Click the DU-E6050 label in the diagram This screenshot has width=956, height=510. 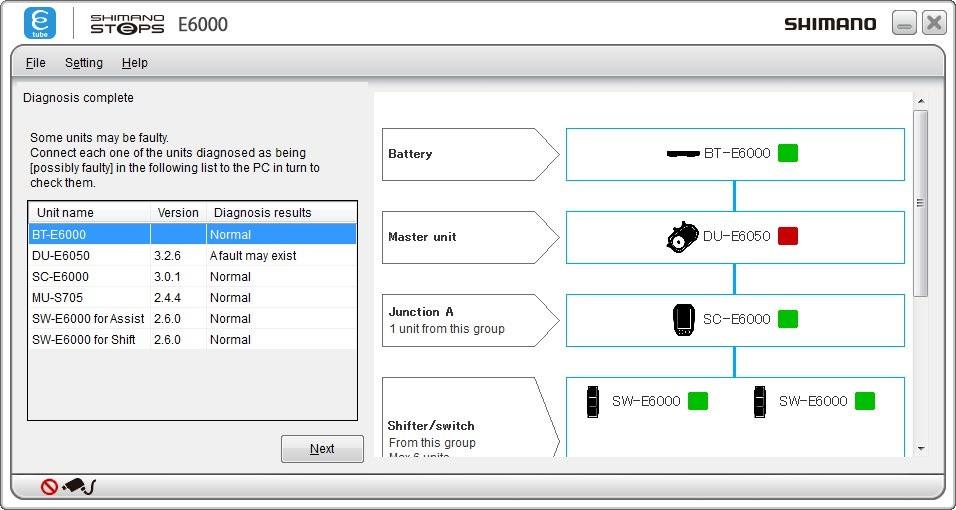click(x=737, y=236)
